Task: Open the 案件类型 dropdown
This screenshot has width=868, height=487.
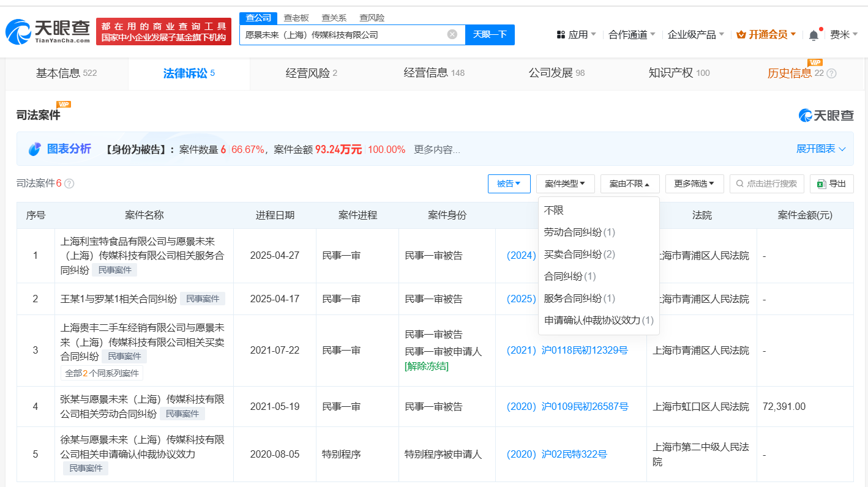Action: (x=565, y=184)
